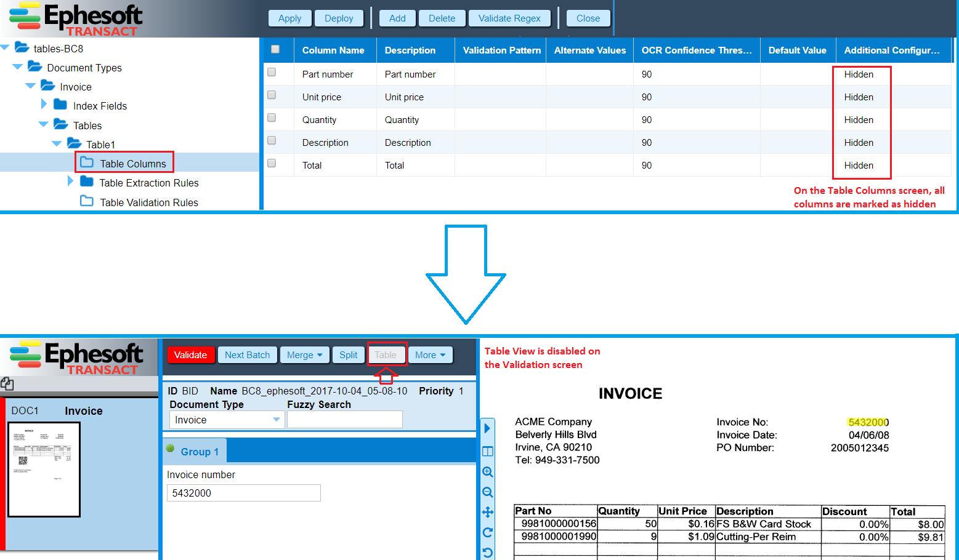Click the Delete button
This screenshot has height=560, width=959.
click(x=442, y=18)
